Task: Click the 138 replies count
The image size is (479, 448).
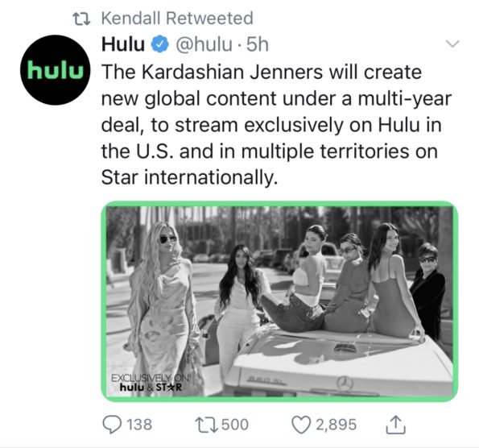Action: (x=139, y=425)
